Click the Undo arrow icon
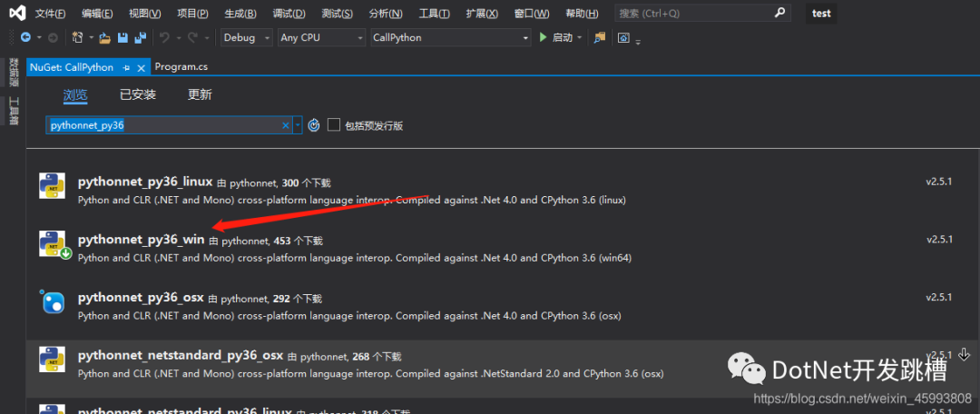Viewport: 980px width, 414px height. click(x=164, y=37)
